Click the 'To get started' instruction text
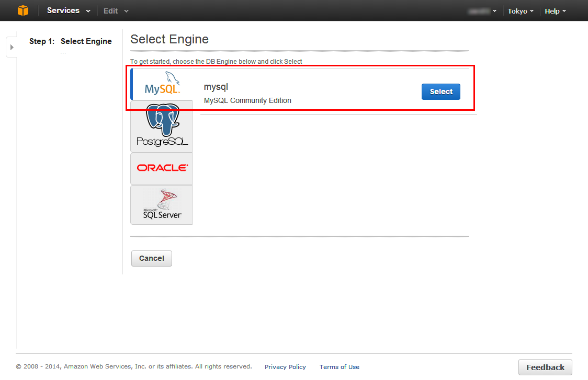The width and height of the screenshot is (588, 380). point(216,62)
